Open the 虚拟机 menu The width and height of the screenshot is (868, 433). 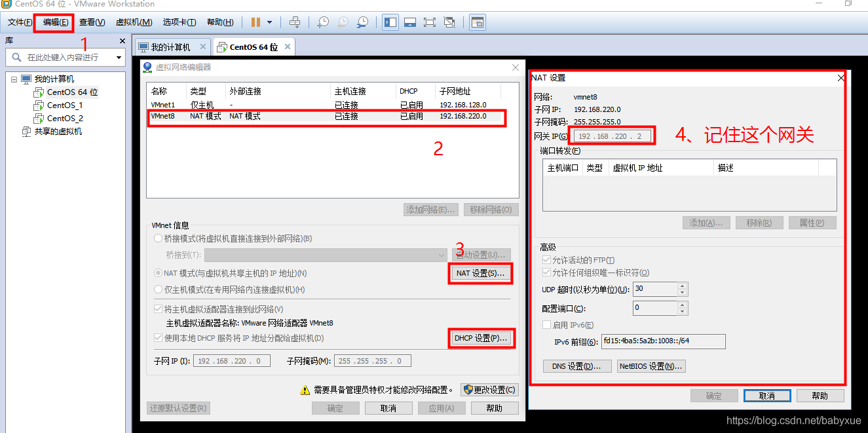(x=134, y=22)
